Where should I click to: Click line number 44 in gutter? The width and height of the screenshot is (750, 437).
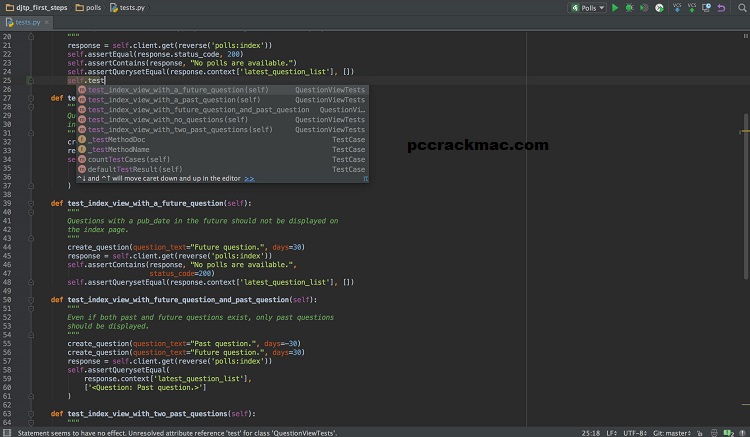point(7,247)
